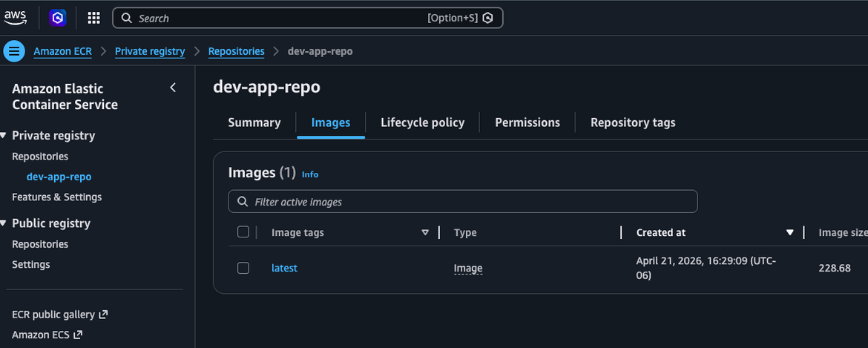Collapse the sidebar with the left chevron
The height and width of the screenshot is (348, 868).
click(173, 88)
